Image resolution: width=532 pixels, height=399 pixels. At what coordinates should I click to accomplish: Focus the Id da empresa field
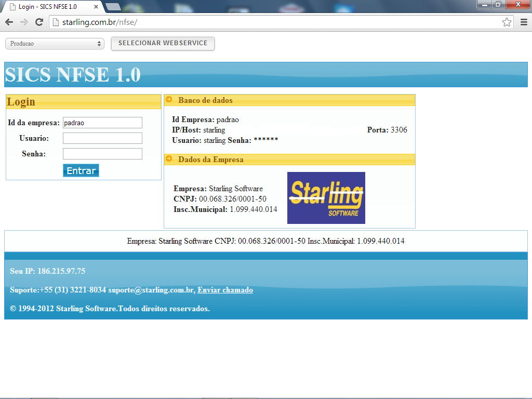point(102,123)
